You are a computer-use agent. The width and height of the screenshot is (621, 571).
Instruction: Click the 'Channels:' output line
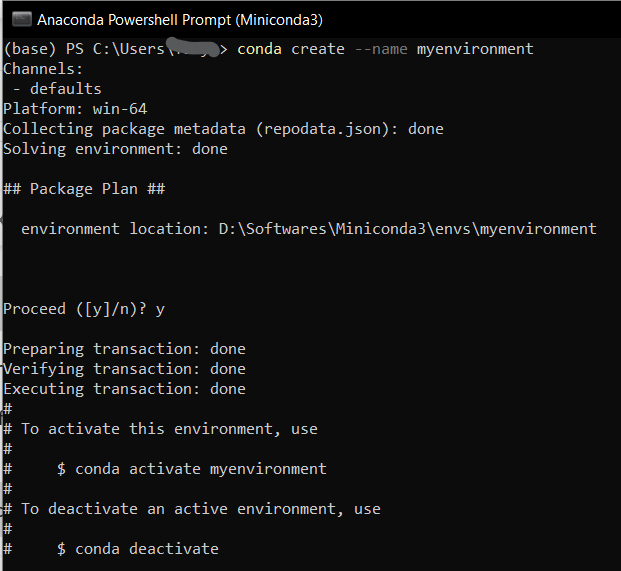tap(43, 69)
